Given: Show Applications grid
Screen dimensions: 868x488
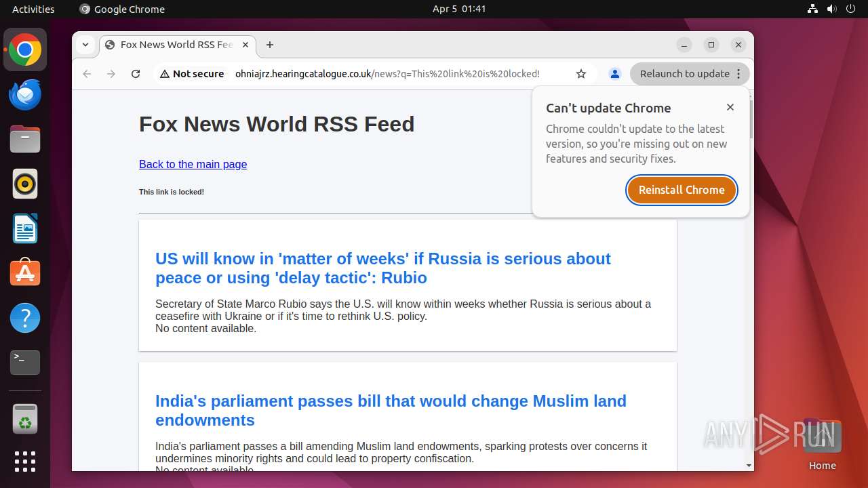Looking at the screenshot, I should point(25,462).
